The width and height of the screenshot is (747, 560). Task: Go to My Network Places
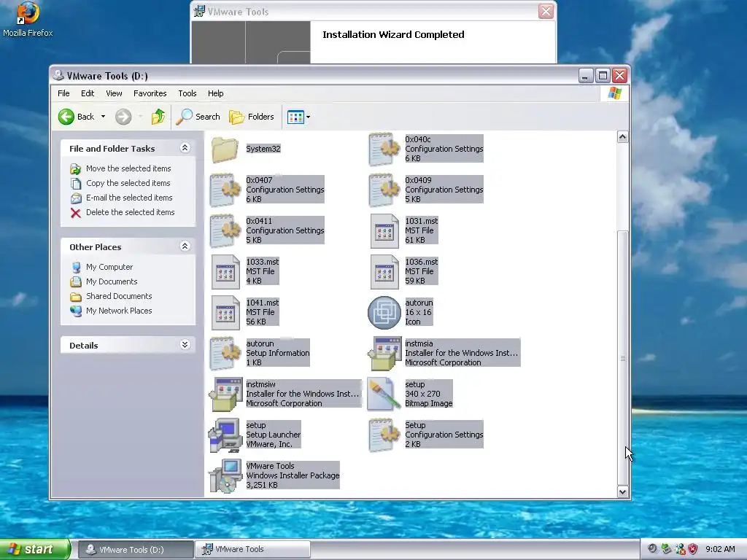coord(119,311)
